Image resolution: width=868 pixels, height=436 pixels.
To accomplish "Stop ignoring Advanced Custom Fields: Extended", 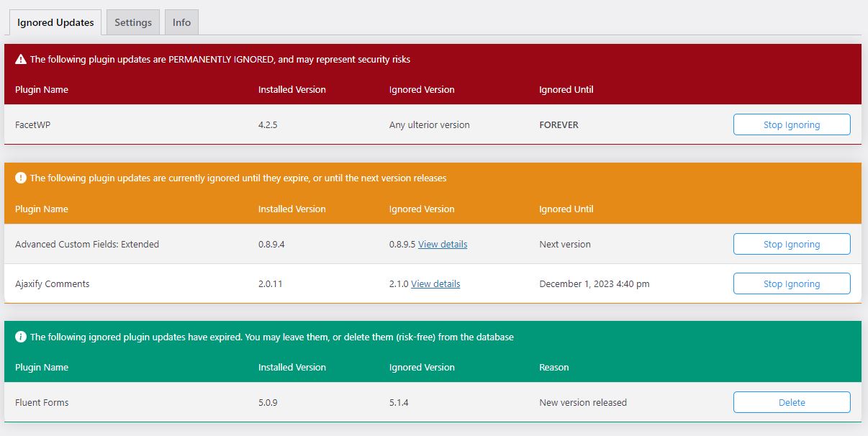I will (791, 244).
